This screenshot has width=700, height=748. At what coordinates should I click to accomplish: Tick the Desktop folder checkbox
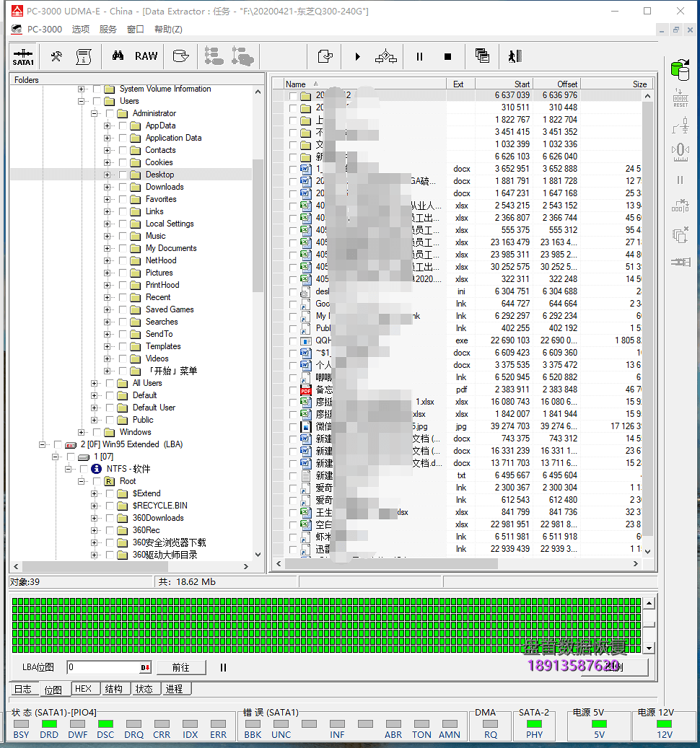[123, 175]
